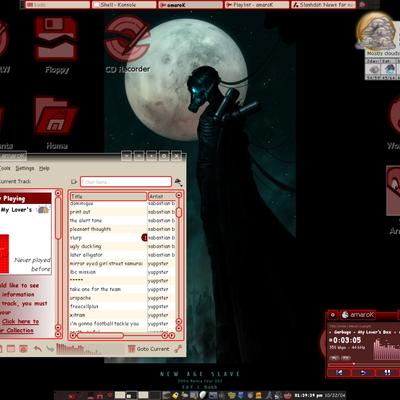The image size is (400, 400).
Task: Click the album icon beside My Lover's title
Action: (43, 210)
